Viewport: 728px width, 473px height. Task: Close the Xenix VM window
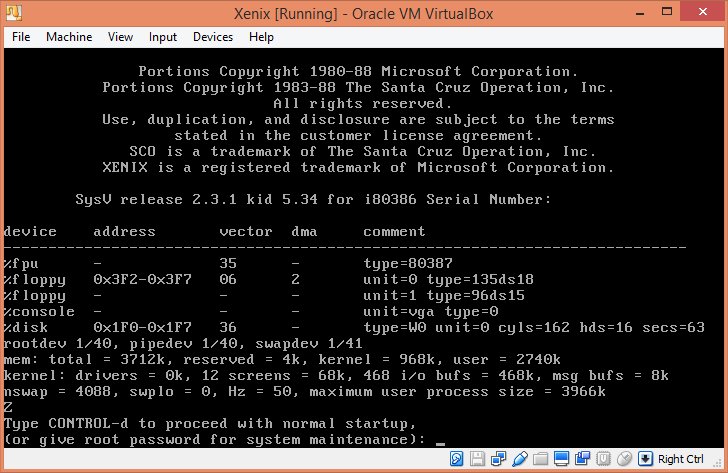point(703,12)
